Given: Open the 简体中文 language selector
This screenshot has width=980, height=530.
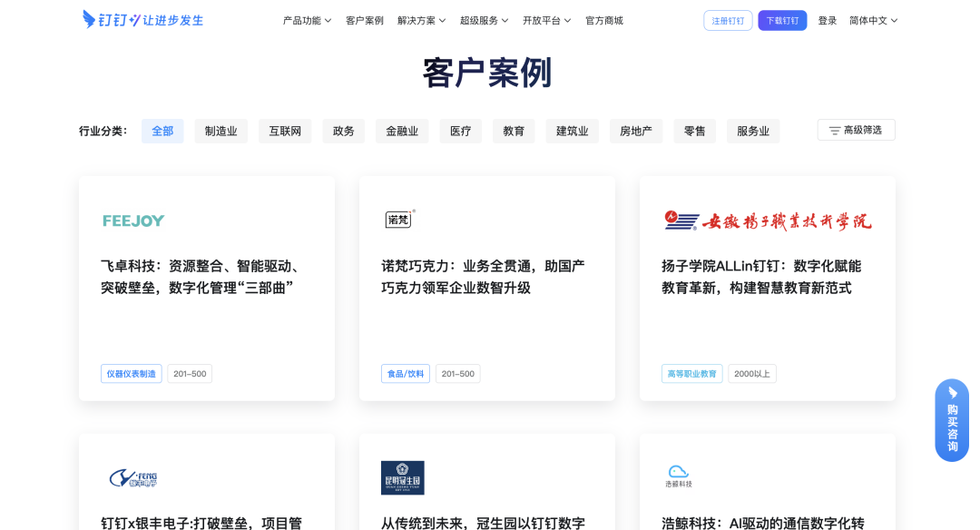Looking at the screenshot, I should [x=873, y=21].
